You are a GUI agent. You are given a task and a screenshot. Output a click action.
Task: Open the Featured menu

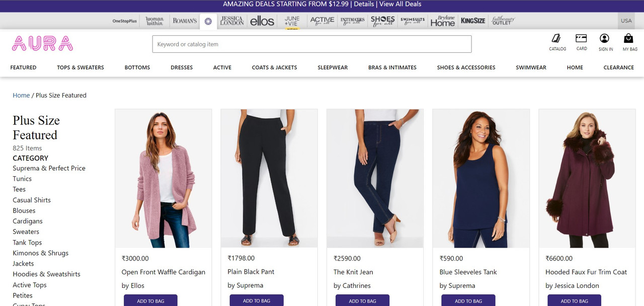coord(23,67)
